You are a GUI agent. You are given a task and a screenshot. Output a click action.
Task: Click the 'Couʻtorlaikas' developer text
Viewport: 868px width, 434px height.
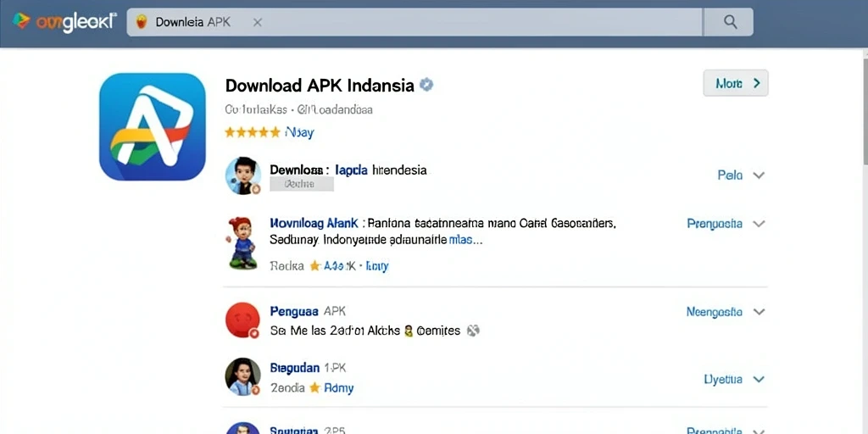point(256,109)
